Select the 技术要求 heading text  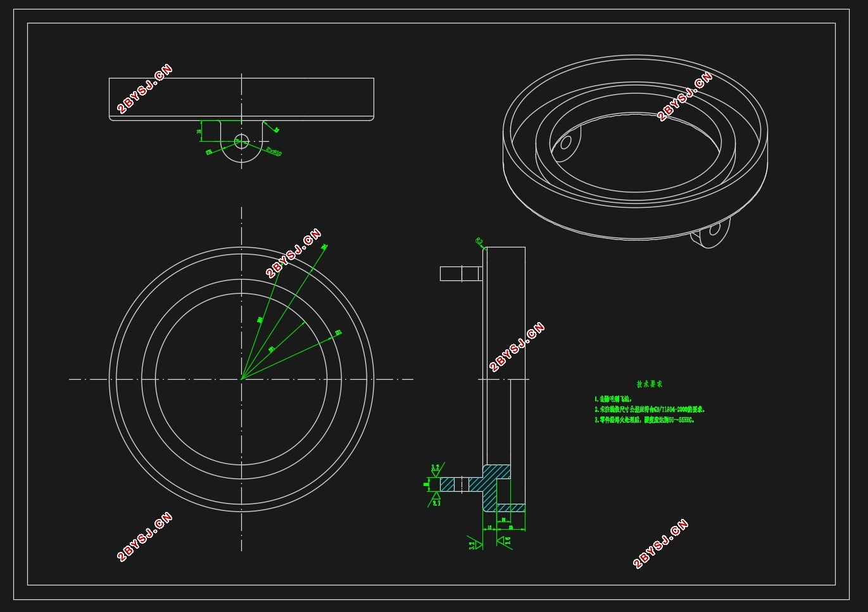tap(650, 384)
